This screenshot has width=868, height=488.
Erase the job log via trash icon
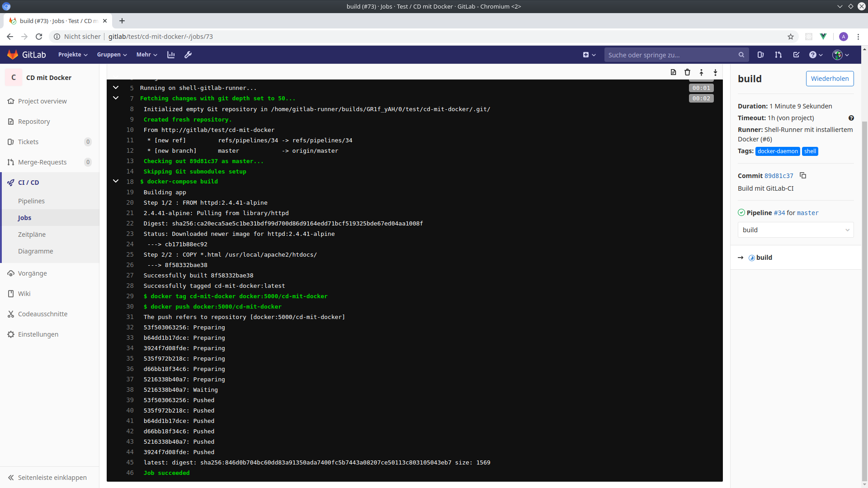(x=687, y=72)
